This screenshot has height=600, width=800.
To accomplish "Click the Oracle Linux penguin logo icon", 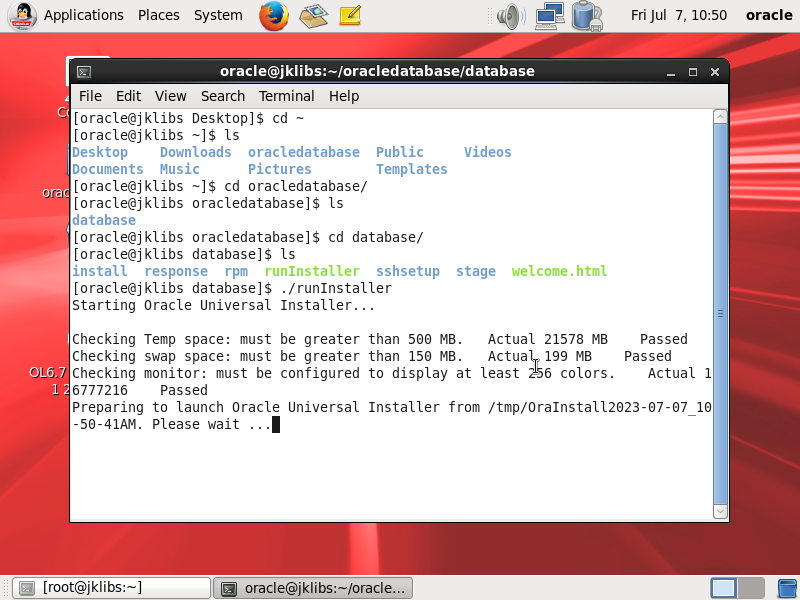I will pyautogui.click(x=22, y=15).
